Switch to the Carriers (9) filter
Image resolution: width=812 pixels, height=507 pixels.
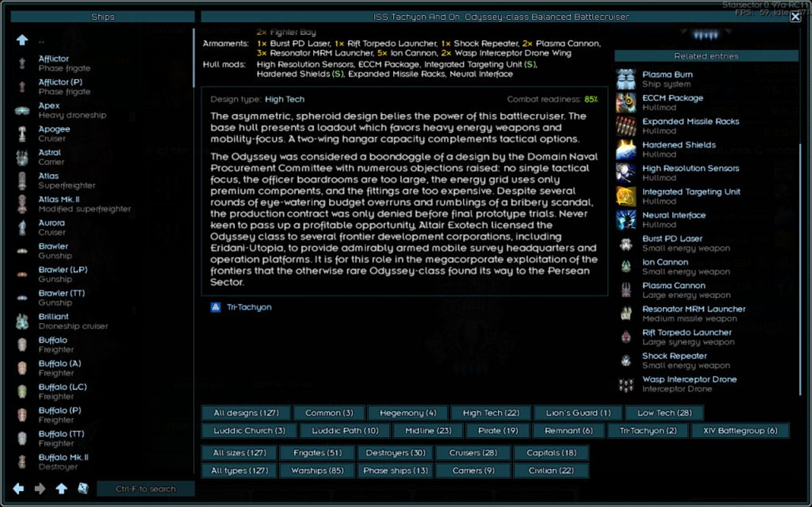472,470
